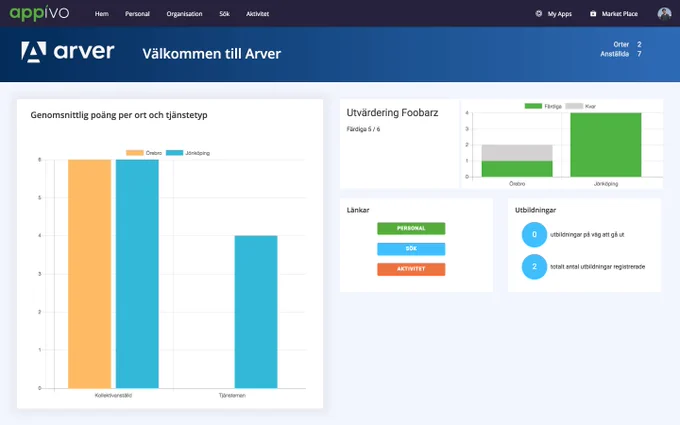680x425 pixels.
Task: Open the Market Place link
Action: pyautogui.click(x=619, y=14)
